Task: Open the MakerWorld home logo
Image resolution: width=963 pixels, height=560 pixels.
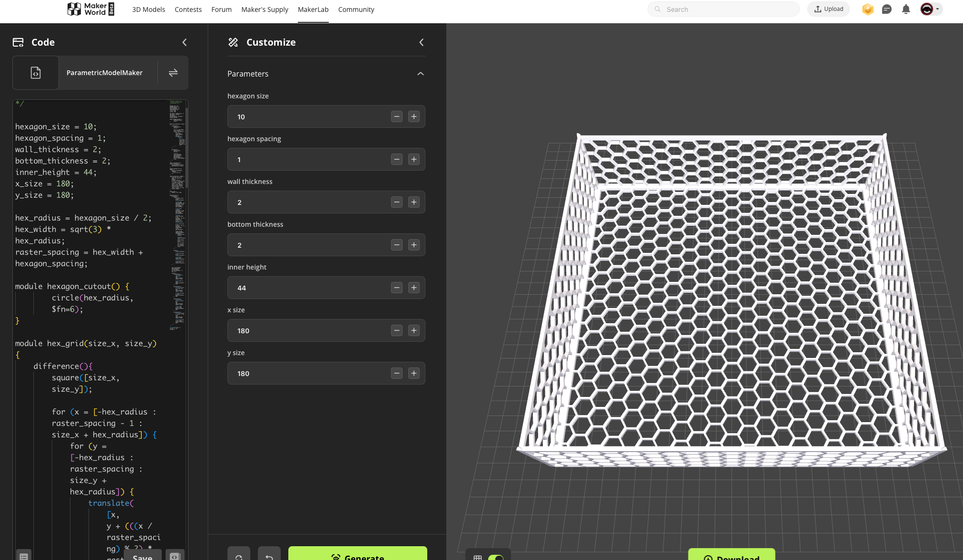Action: pyautogui.click(x=91, y=9)
